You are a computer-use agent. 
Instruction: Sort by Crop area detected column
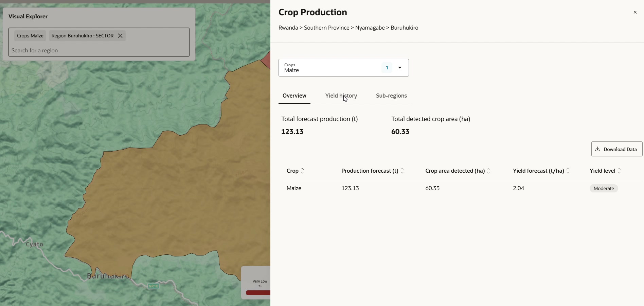(489, 171)
